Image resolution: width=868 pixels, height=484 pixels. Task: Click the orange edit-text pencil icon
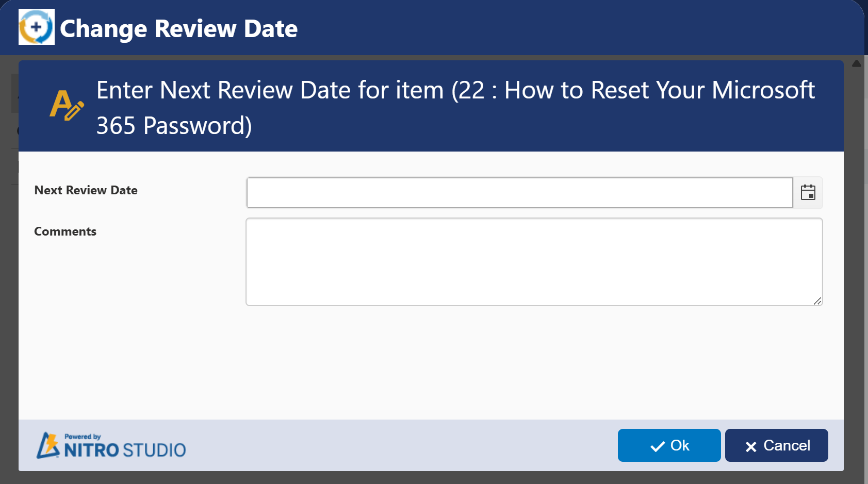tap(67, 105)
